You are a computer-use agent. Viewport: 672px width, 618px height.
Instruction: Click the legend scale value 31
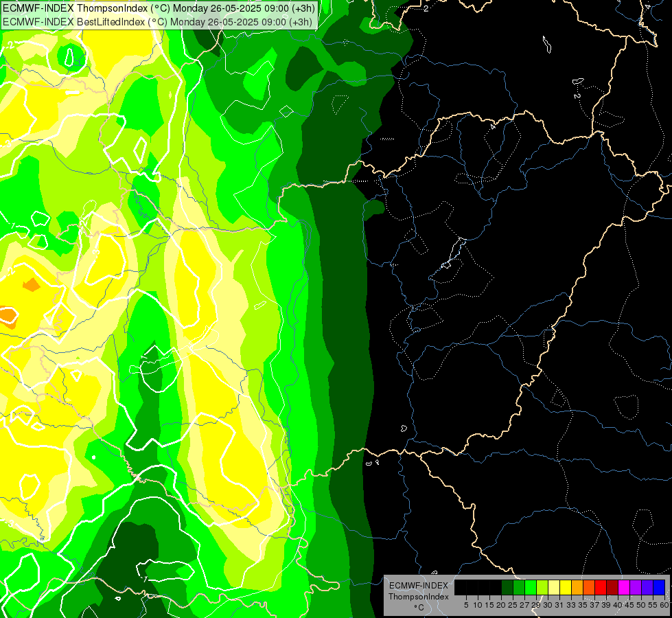[x=559, y=605]
